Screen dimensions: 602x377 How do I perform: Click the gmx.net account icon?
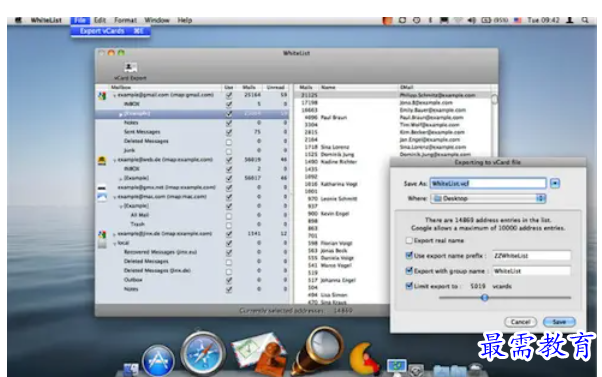(102, 188)
